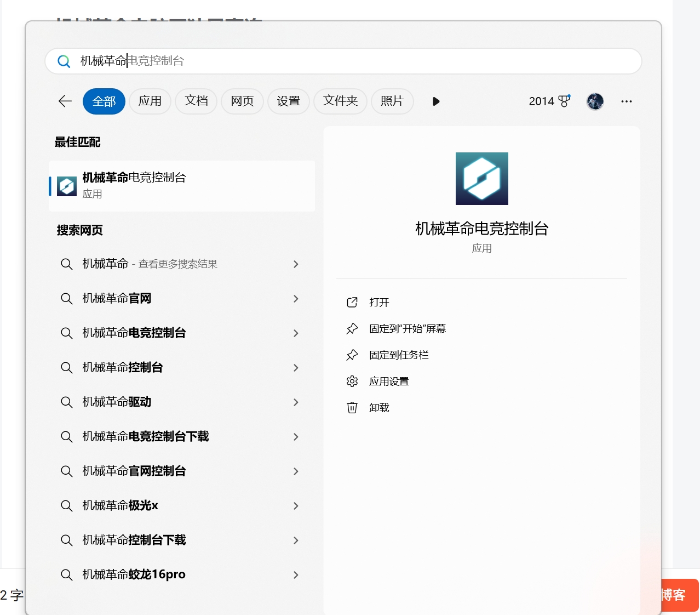Click search icon beside 机械革命官网控制台

pos(67,471)
